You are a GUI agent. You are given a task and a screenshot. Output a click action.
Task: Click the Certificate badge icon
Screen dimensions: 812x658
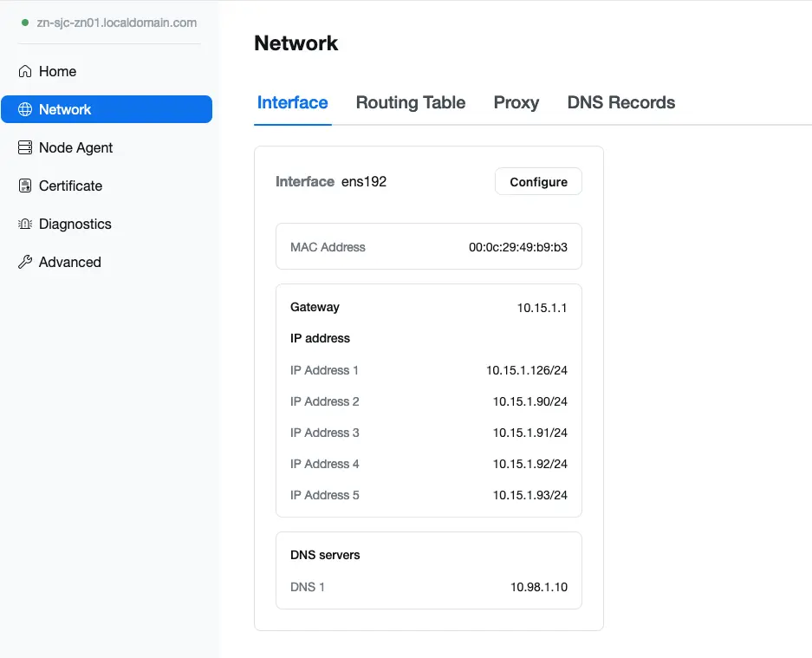(x=25, y=186)
